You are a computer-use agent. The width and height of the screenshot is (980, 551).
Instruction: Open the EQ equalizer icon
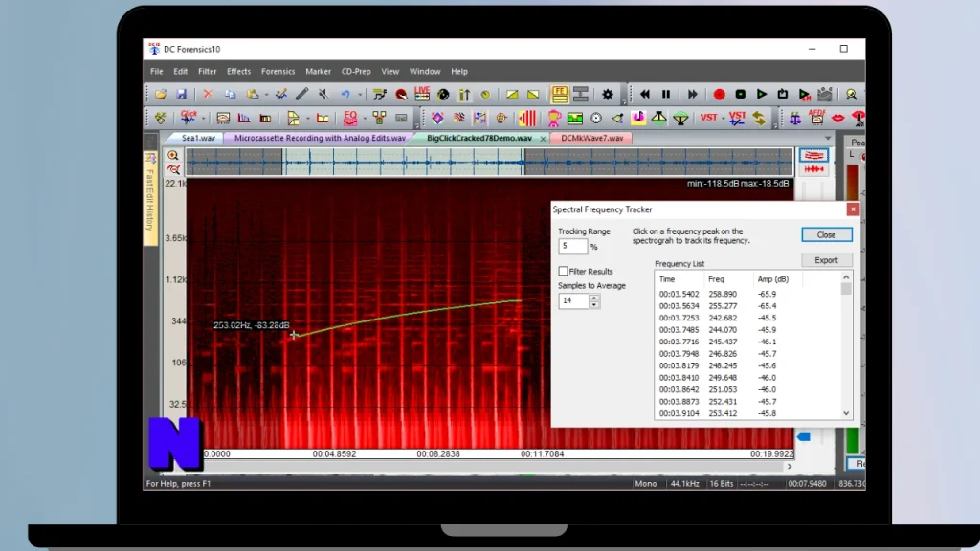pyautogui.click(x=350, y=118)
